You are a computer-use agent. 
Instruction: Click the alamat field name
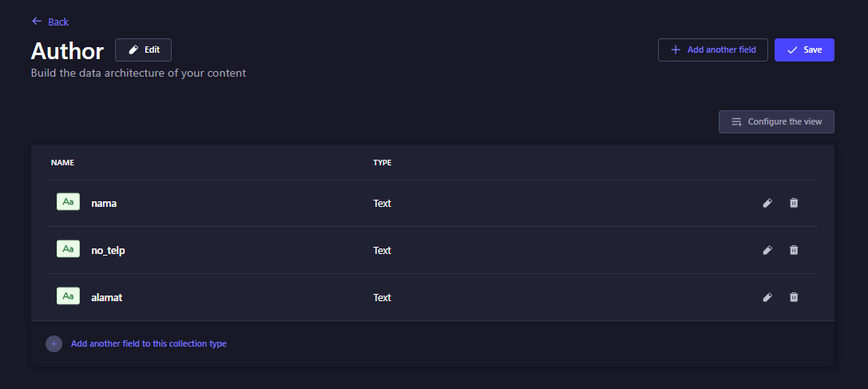click(x=106, y=297)
